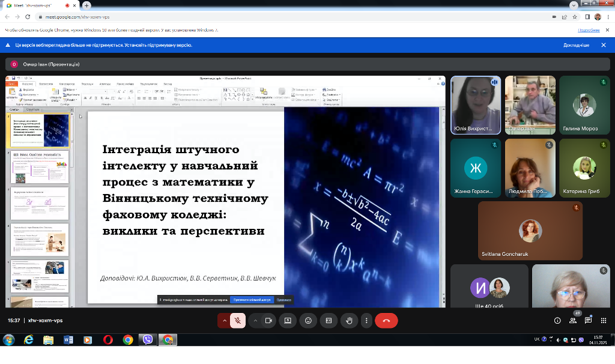Expand audio settings arrow beside microphone
Screen dimensions: 615x364
(x=225, y=321)
